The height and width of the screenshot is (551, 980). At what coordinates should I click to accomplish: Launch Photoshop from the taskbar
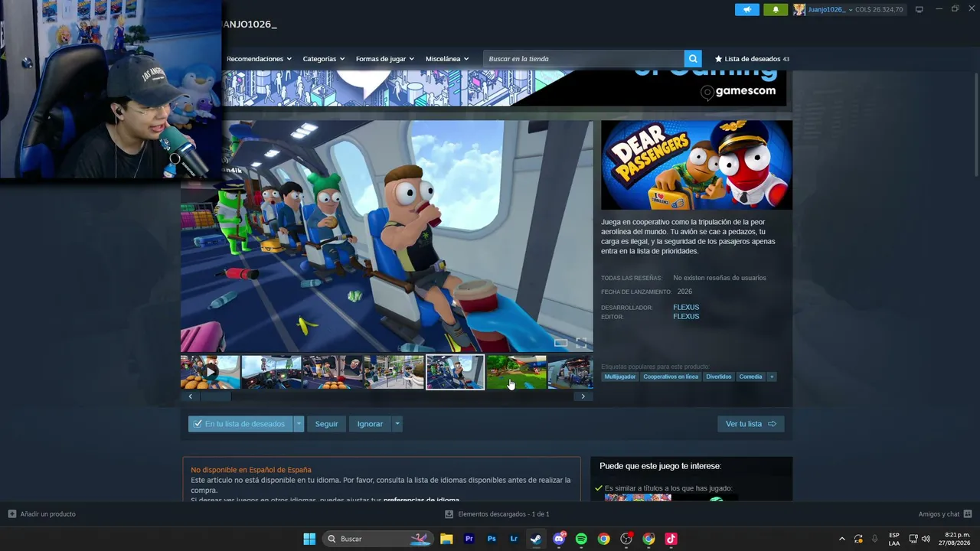(492, 539)
